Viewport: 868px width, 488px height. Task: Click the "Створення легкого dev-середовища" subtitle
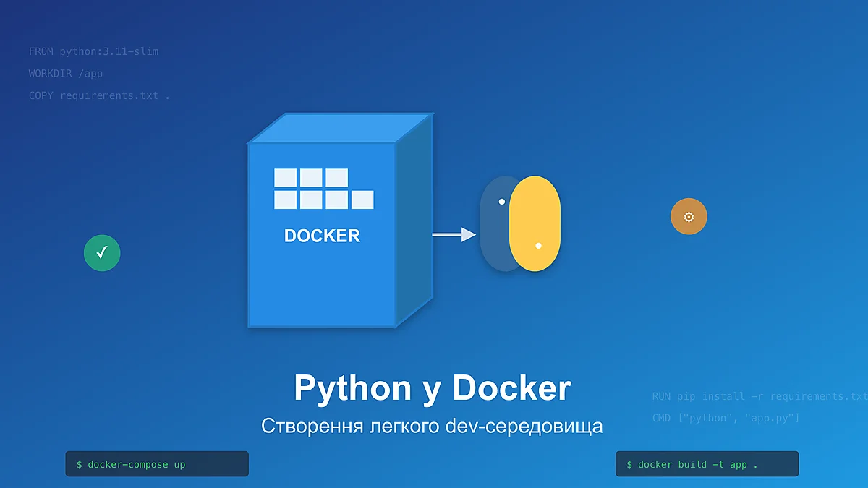pos(432,426)
